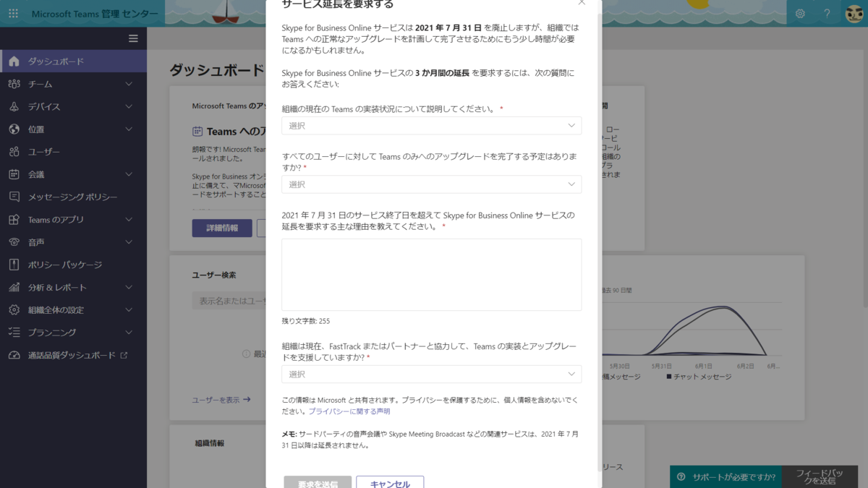This screenshot has height=488, width=868.
Task: Click the Users (ユーザー) people icon
Action: tap(14, 152)
